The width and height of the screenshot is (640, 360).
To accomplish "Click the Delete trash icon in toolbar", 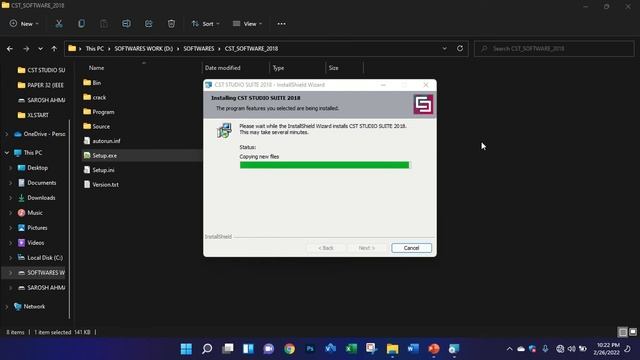I will [x=171, y=24].
